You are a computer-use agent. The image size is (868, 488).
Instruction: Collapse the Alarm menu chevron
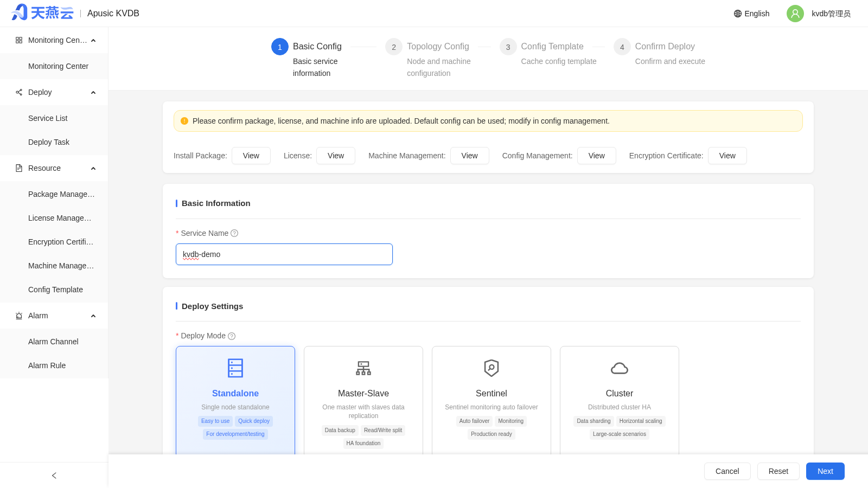(93, 316)
